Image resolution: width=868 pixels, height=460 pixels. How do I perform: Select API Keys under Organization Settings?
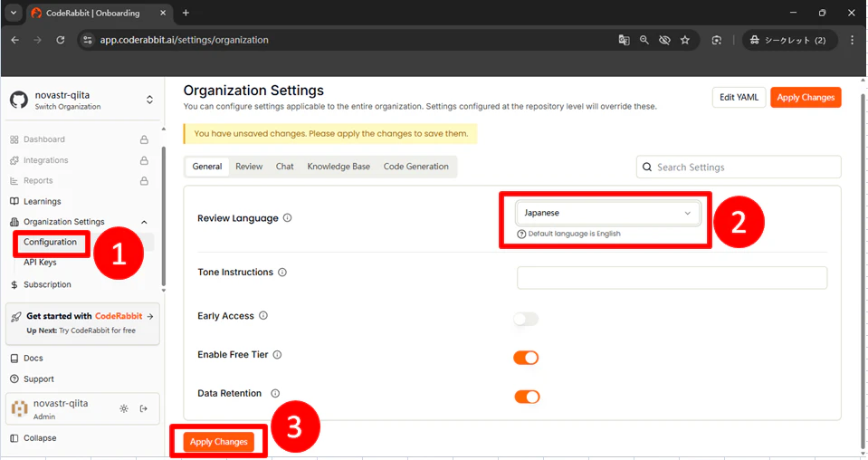40,262
